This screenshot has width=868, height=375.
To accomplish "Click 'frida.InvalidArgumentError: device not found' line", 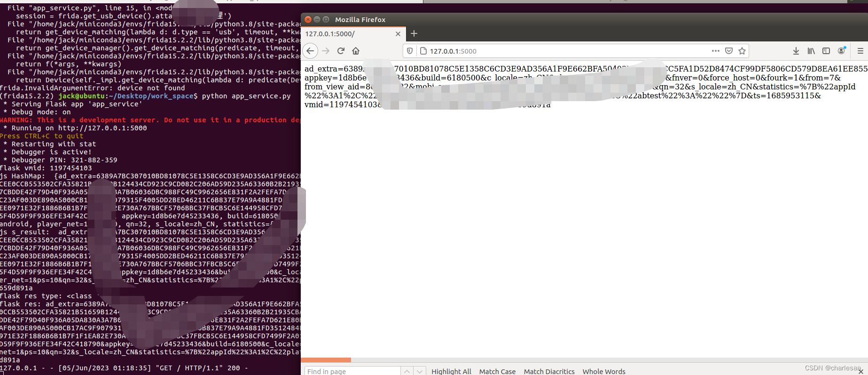I will pyautogui.click(x=93, y=88).
